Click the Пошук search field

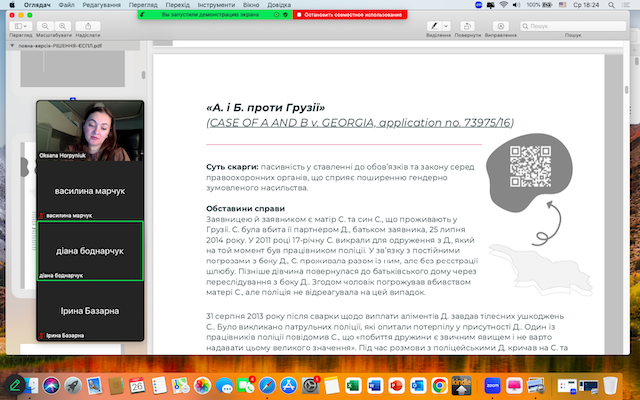[573, 26]
